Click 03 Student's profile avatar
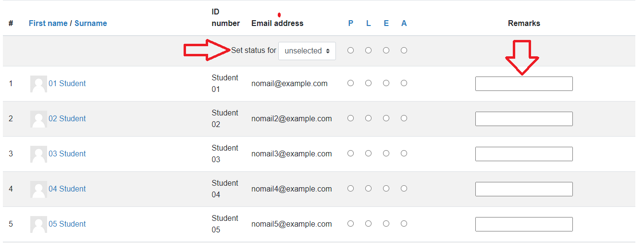Screen dimensions: 644x243 coord(38,154)
